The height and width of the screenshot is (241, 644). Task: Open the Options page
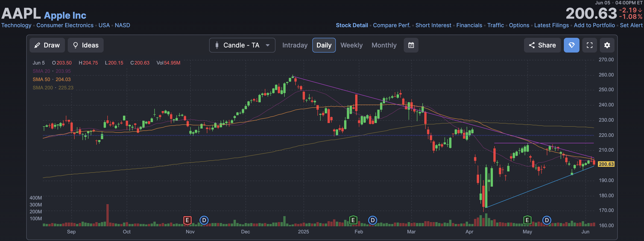[x=519, y=25]
